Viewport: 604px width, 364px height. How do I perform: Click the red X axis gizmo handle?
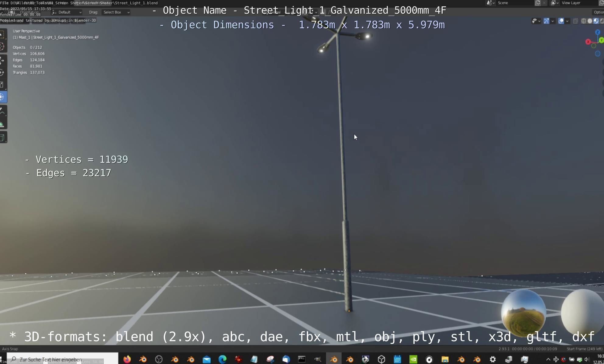pyautogui.click(x=588, y=42)
